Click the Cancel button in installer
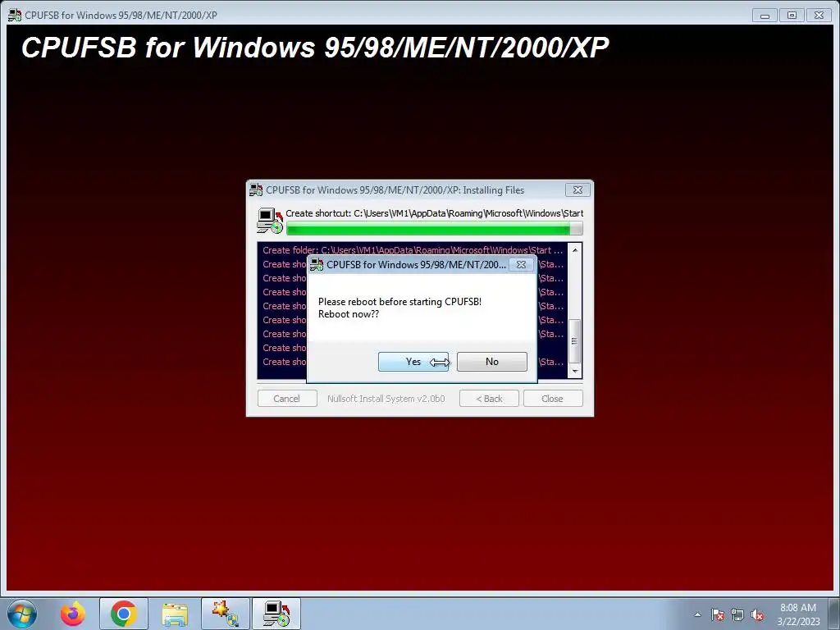 point(286,399)
